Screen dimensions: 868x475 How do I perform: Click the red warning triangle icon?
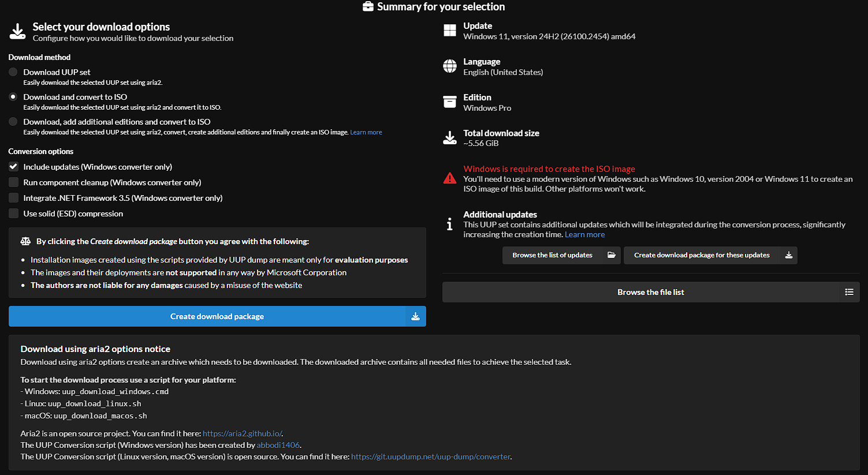click(x=449, y=178)
